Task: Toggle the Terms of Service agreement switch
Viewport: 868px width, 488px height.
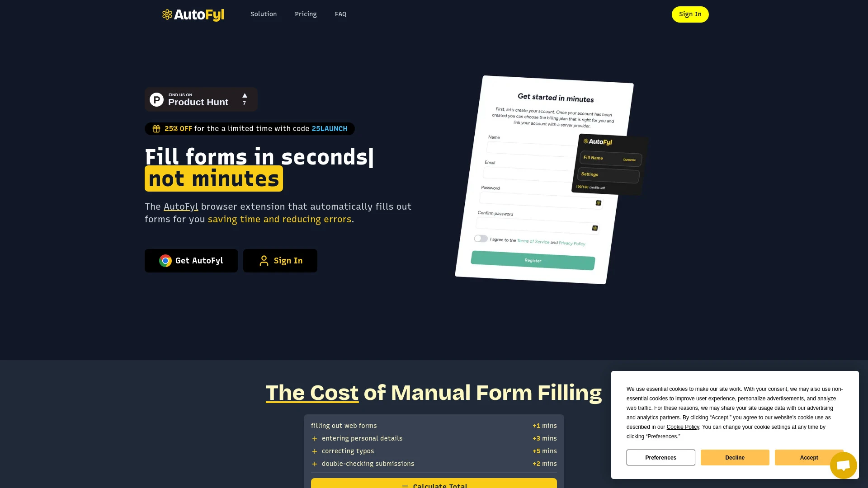Action: point(481,238)
